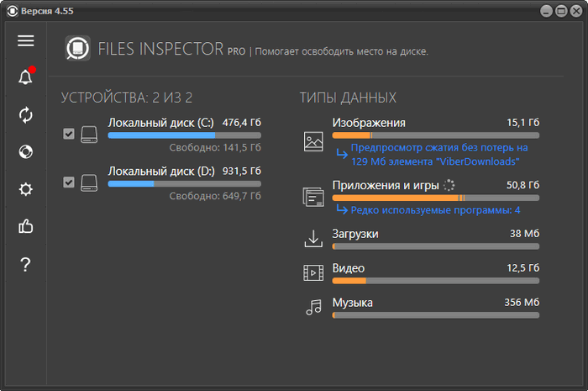The height and width of the screenshot is (391, 588).
Task: Open the Музыка category
Action: coord(353,303)
